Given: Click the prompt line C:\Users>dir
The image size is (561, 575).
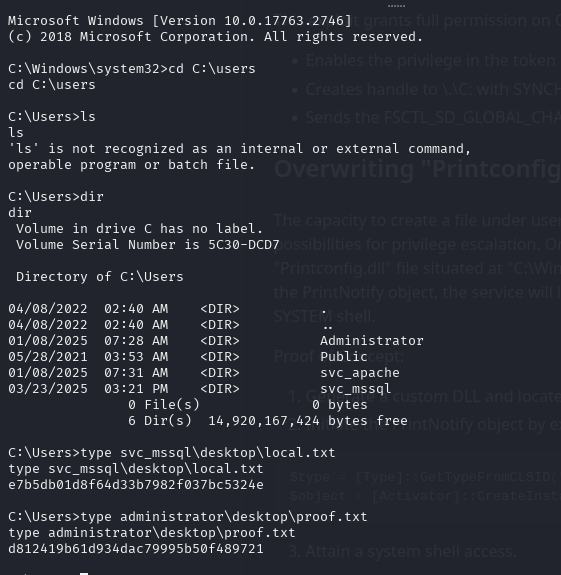Looking at the screenshot, I should [56, 197].
